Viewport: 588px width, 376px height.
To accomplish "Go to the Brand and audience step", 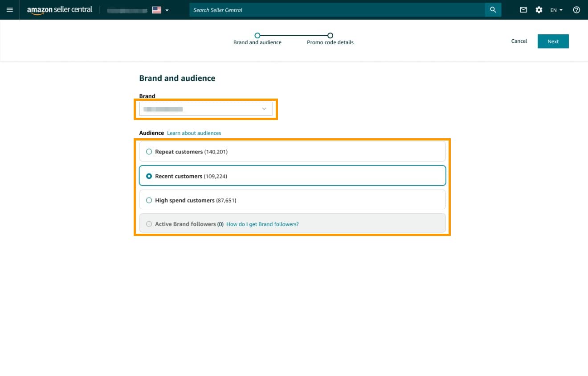I will click(257, 36).
